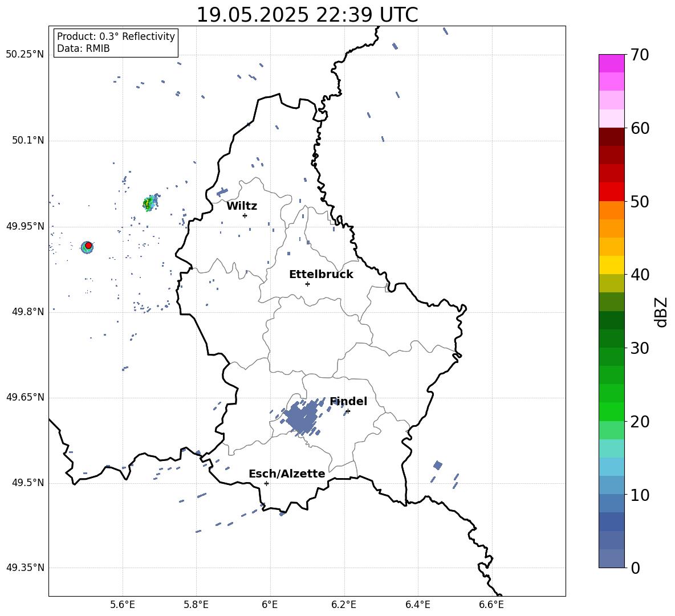
Task: Click the 20 tick label on colorbar
Action: click(640, 422)
